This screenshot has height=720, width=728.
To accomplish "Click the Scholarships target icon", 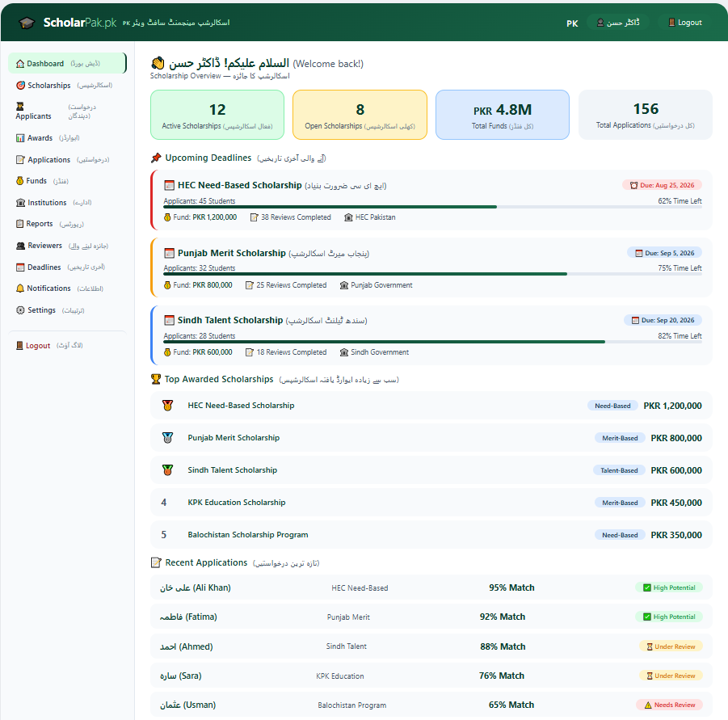I will click(x=20, y=86).
